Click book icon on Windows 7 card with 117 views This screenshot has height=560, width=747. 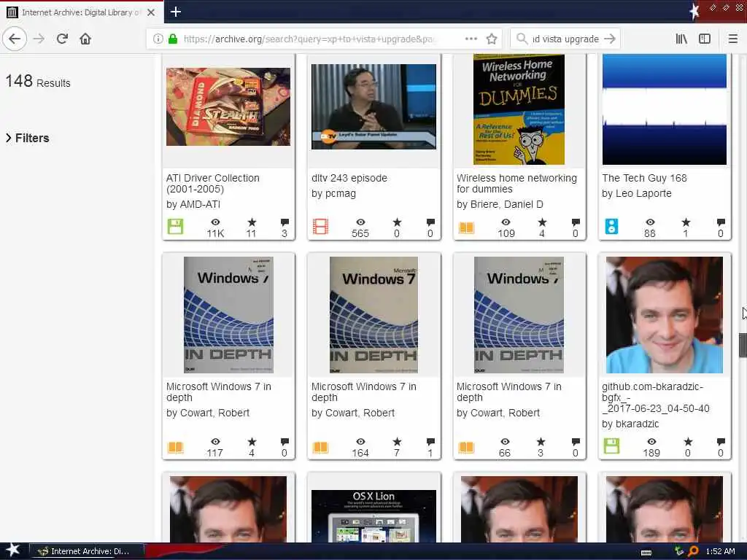pos(175,448)
